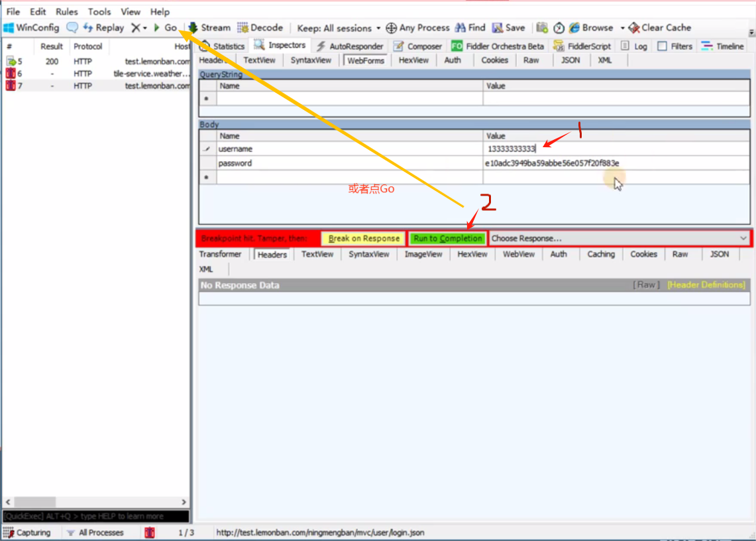Click Browse in the toolbar
This screenshot has width=756, height=541.
591,27
